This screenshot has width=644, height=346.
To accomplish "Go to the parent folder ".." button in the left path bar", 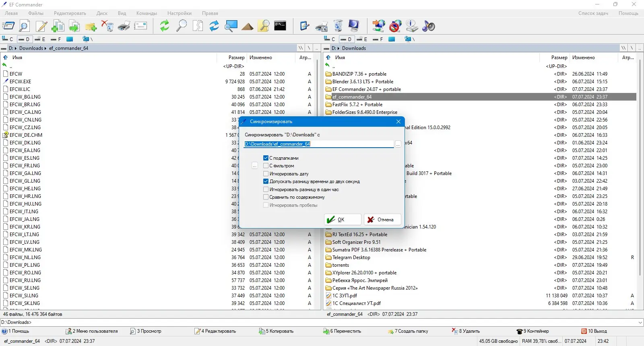I will (317, 48).
